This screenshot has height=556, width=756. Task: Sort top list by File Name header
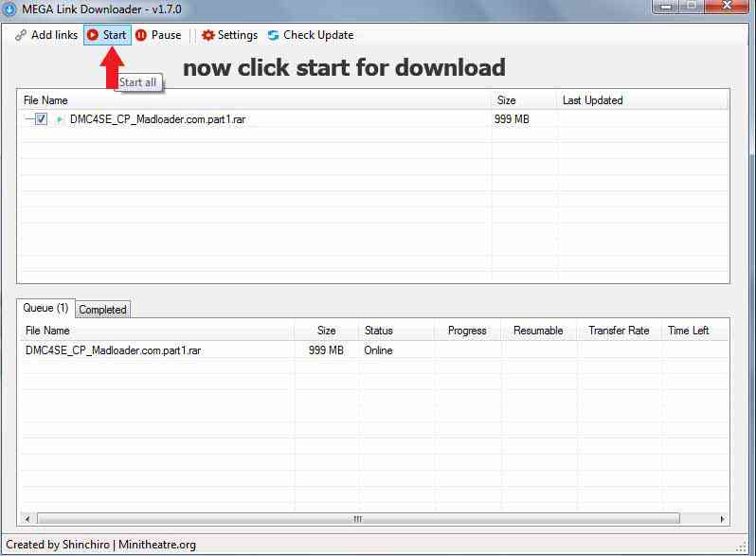click(x=256, y=100)
